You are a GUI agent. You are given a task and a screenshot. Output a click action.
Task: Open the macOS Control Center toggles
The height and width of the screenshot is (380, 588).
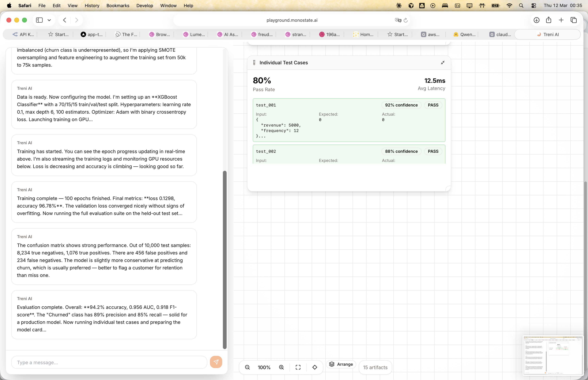click(x=533, y=5)
